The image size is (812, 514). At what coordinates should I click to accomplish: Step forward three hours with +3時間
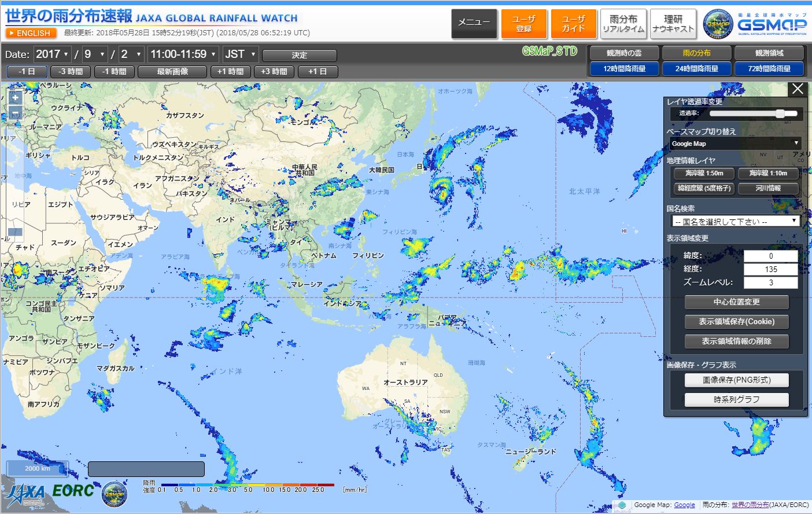click(274, 72)
